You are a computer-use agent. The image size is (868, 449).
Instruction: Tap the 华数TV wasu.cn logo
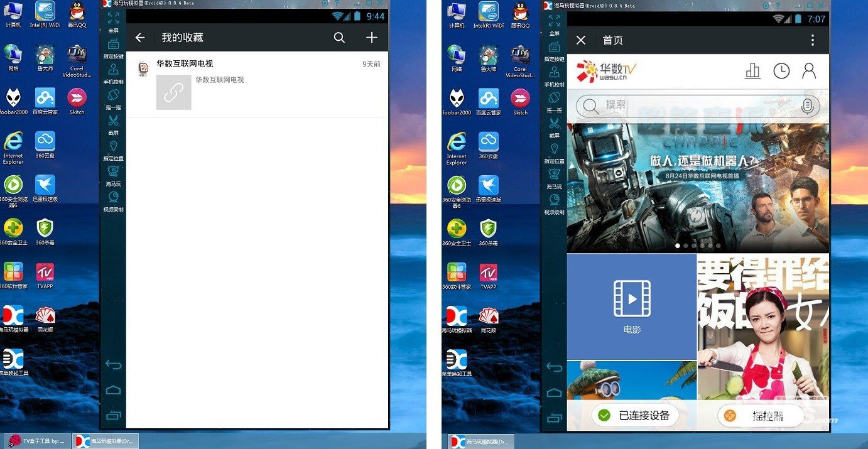coord(606,71)
